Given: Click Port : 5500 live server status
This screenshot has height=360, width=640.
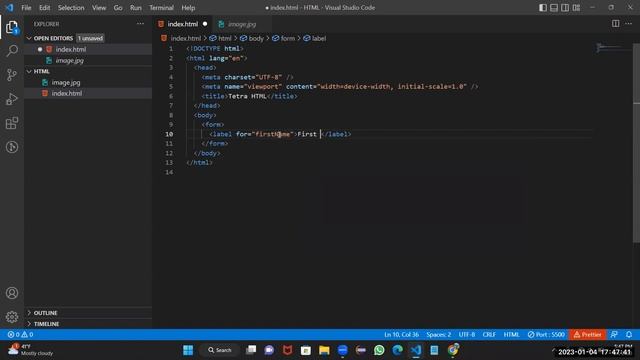Looking at the screenshot, I should (x=546, y=335).
